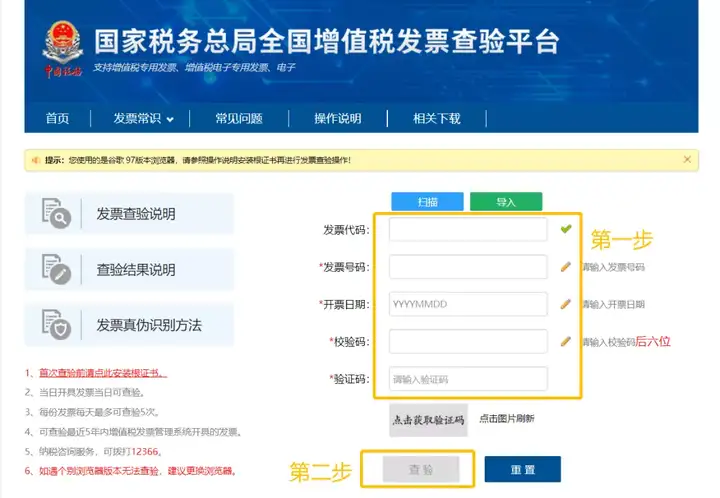Click the document shield icon

[56, 325]
